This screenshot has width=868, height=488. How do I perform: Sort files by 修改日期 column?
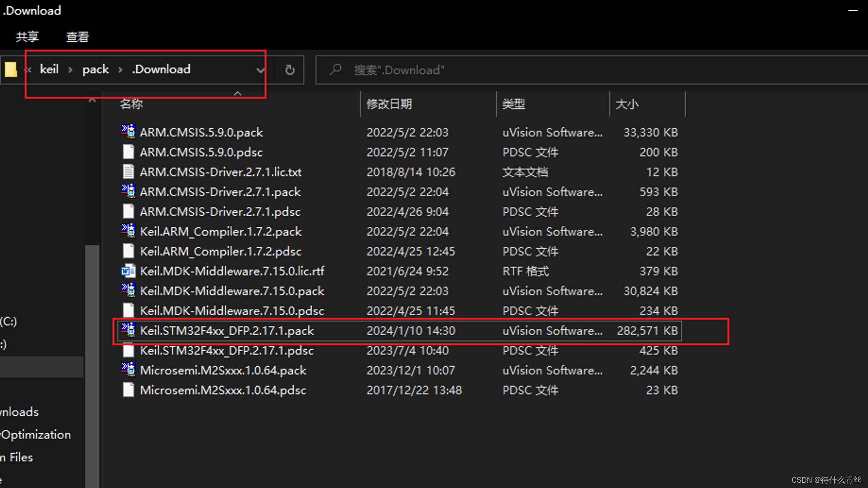point(389,104)
